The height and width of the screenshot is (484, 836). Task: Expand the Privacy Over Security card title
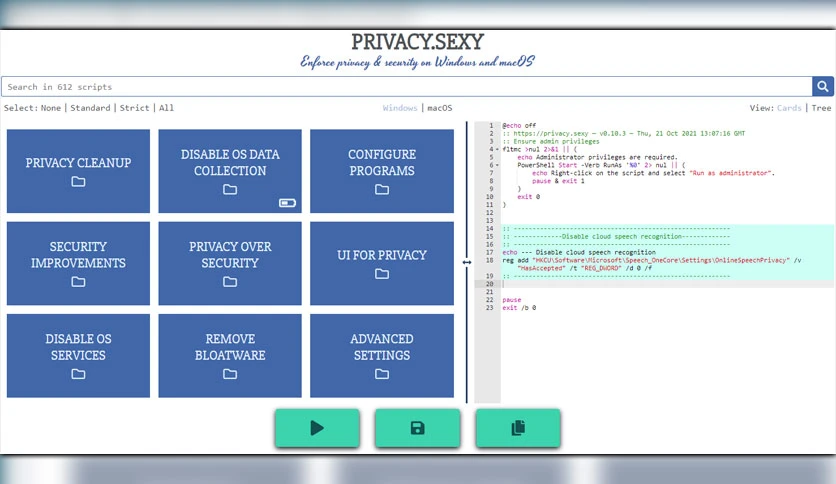click(230, 255)
